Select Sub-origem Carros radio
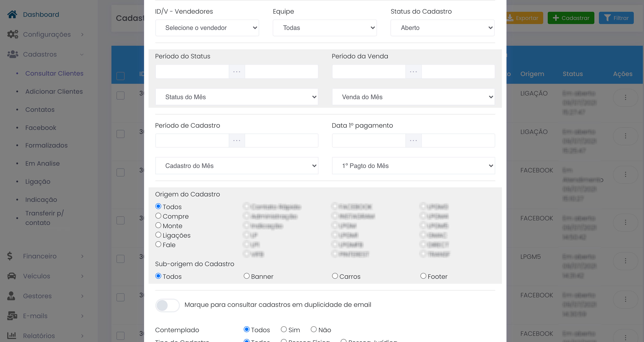This screenshot has width=644, height=342. (x=335, y=276)
